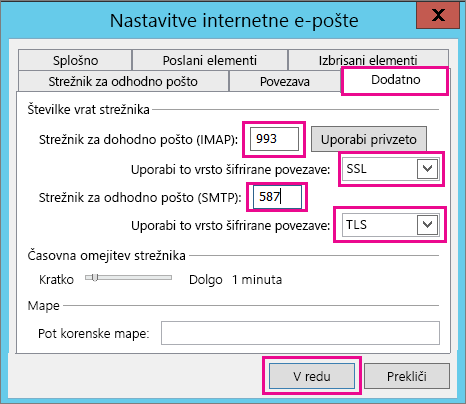466x404 pixels.
Task: Click the Uporabi privzeto button
Action: pos(369,139)
